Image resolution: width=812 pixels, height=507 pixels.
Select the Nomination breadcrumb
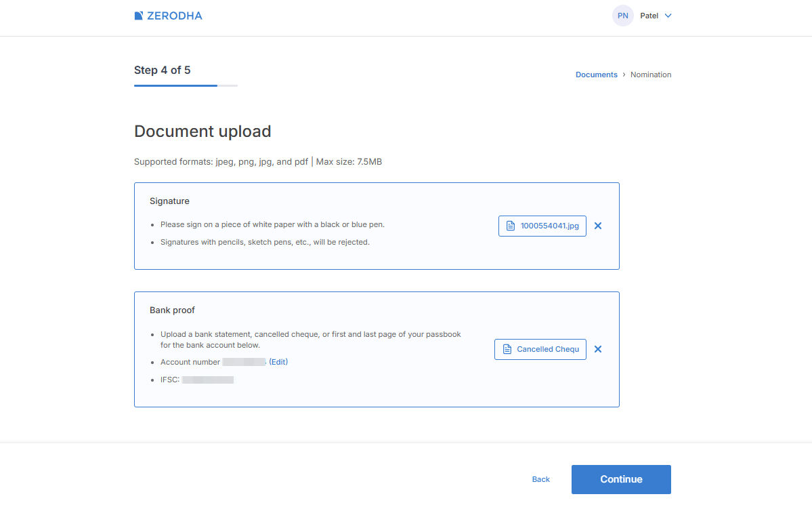point(650,75)
